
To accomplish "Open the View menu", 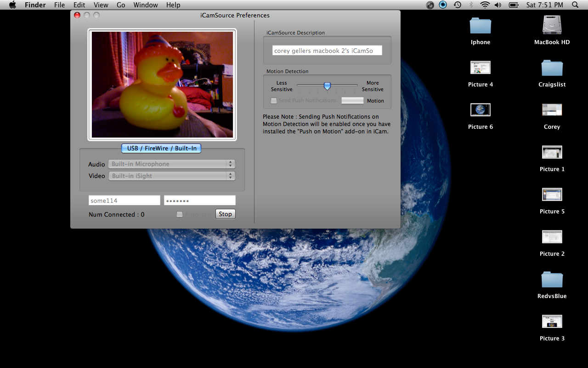I will click(101, 5).
